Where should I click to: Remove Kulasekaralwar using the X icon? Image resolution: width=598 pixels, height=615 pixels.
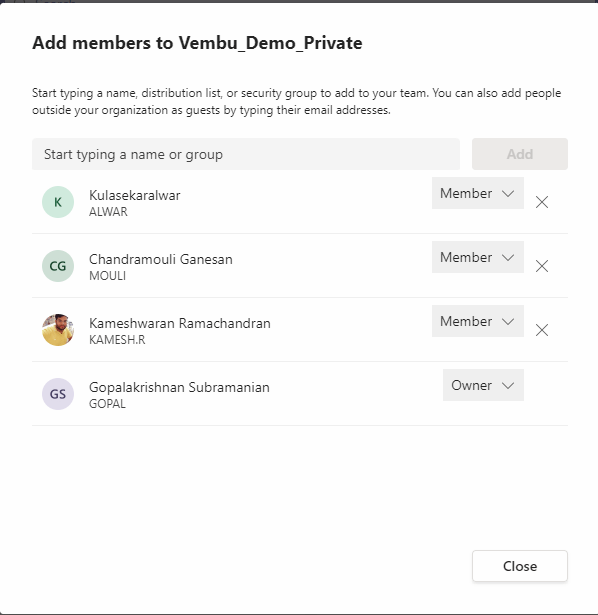pyautogui.click(x=542, y=202)
